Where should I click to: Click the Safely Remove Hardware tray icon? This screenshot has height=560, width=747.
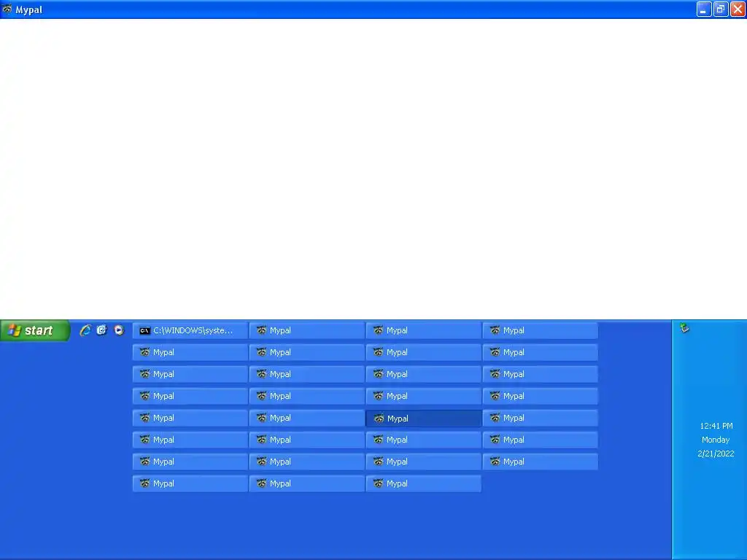(x=684, y=327)
